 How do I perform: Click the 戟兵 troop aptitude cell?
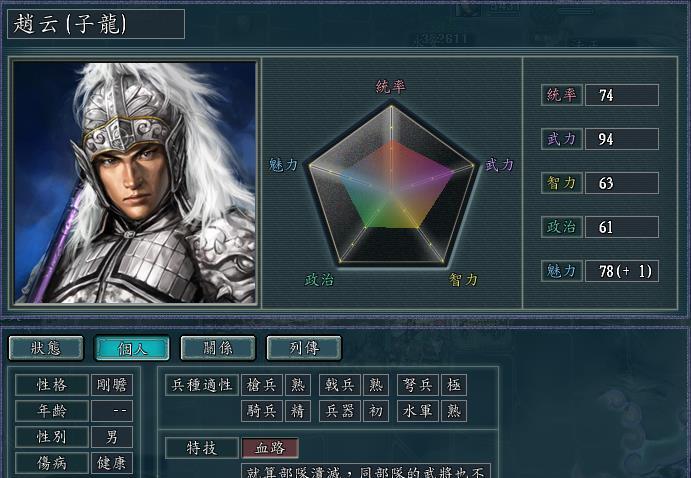(340, 385)
